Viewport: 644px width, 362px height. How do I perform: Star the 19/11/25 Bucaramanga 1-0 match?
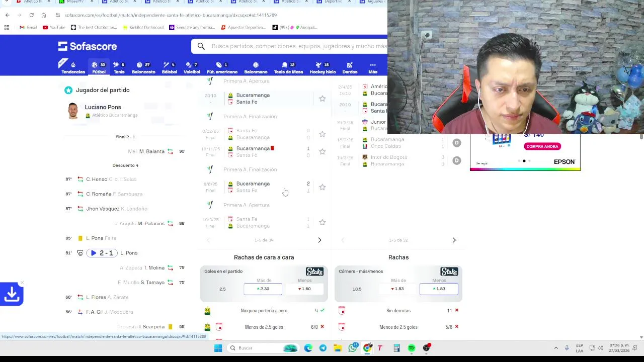(323, 151)
